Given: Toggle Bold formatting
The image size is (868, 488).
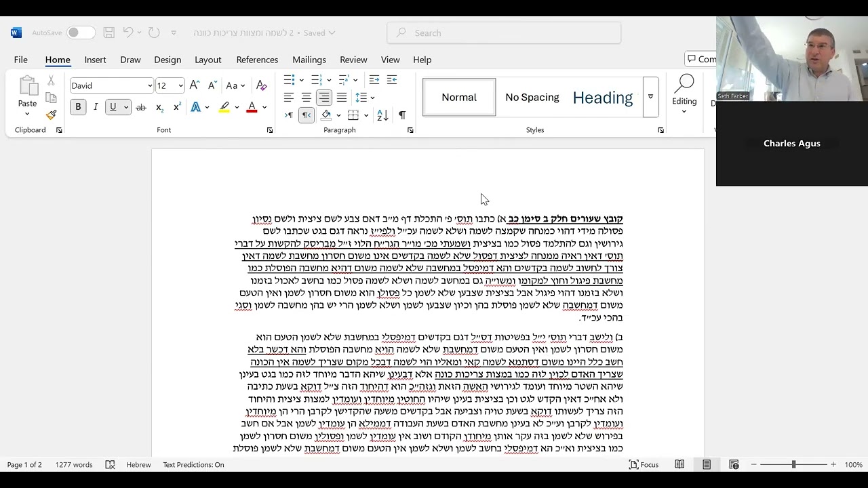Looking at the screenshot, I should [x=78, y=107].
